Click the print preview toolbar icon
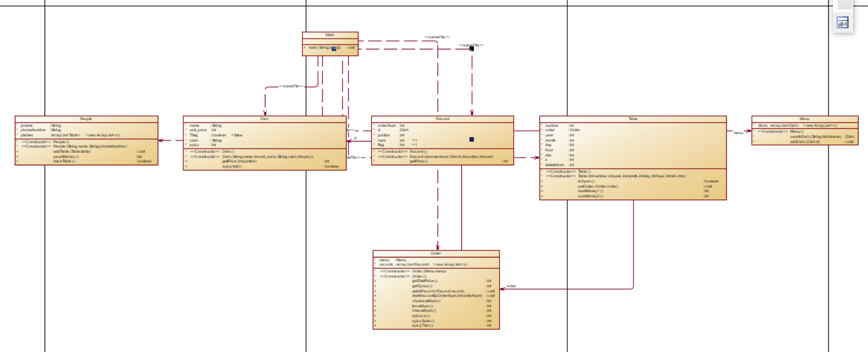 [x=842, y=23]
